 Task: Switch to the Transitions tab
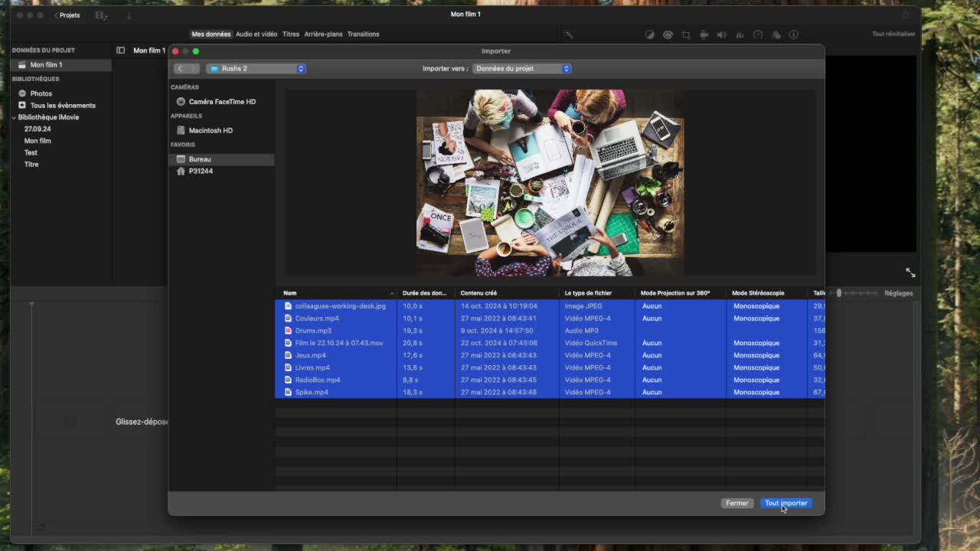pos(363,34)
